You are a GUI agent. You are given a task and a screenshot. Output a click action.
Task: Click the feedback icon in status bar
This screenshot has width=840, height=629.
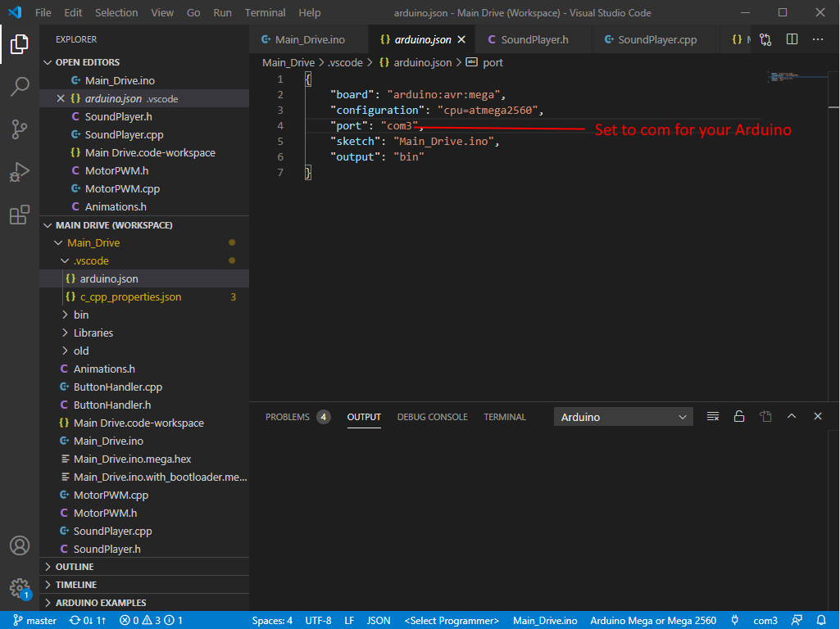coord(797,621)
